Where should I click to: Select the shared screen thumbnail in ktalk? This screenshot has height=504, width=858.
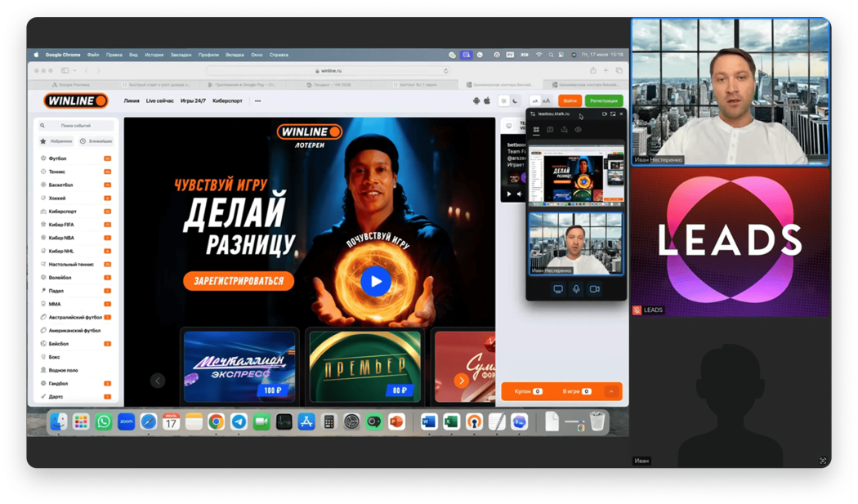pos(575,174)
